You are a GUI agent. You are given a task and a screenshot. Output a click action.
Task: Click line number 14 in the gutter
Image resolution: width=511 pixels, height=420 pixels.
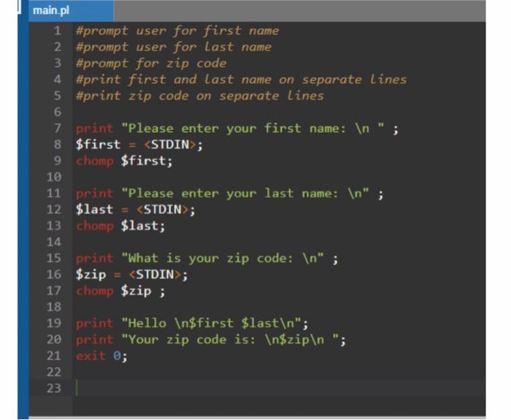tap(54, 242)
